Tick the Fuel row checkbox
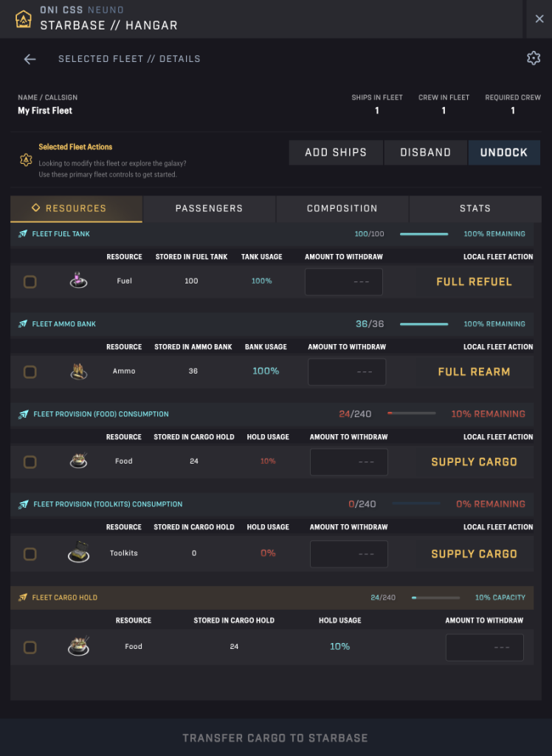 pos(30,281)
